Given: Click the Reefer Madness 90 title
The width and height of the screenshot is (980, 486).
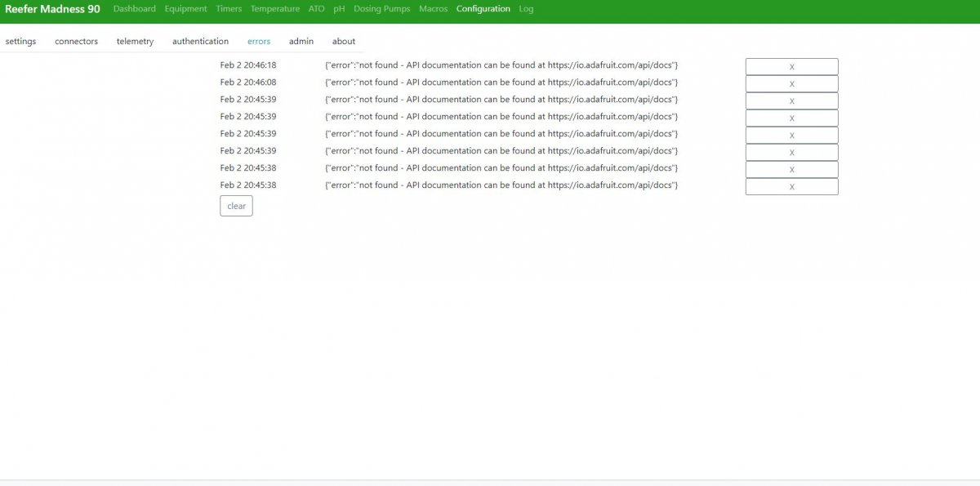Looking at the screenshot, I should pyautogui.click(x=53, y=9).
